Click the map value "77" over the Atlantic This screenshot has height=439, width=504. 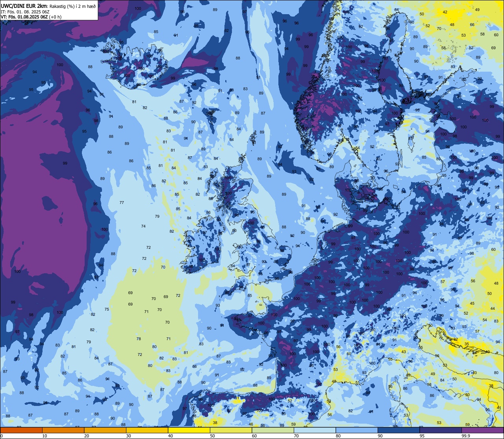pos(122,203)
